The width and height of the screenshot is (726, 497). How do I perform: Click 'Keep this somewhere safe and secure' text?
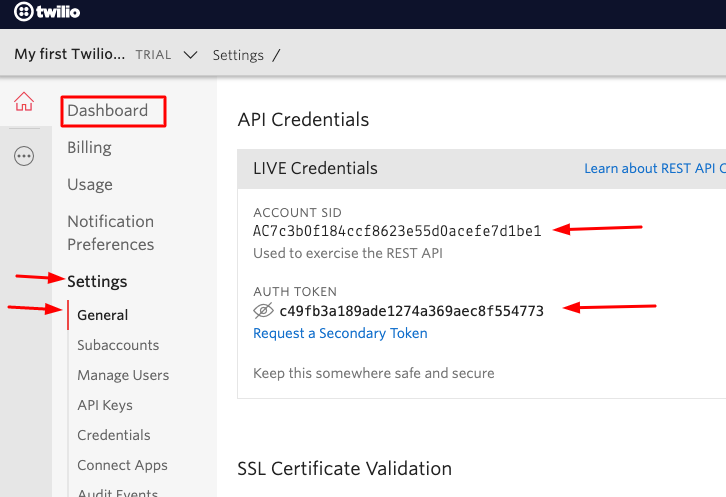click(374, 373)
